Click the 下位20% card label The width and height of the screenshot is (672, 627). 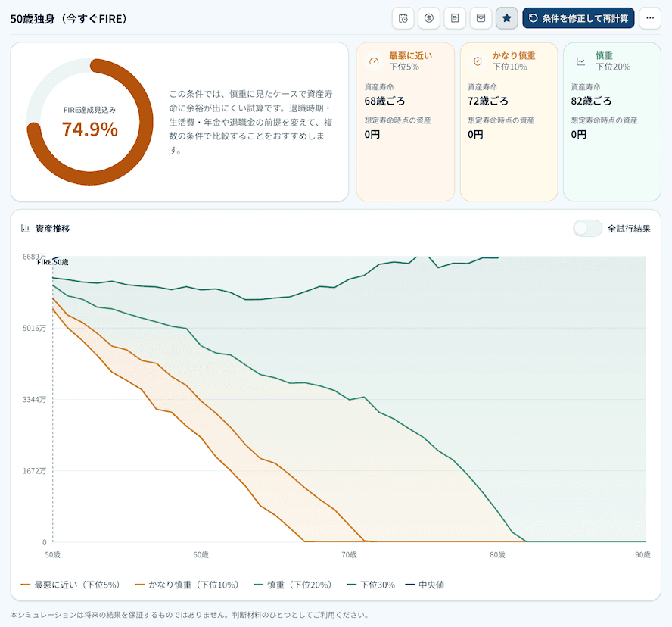pos(613,67)
